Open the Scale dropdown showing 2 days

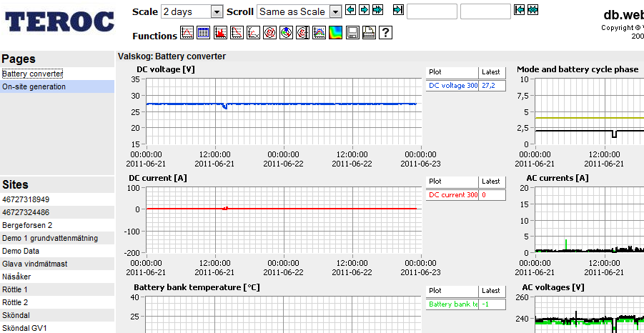pyautogui.click(x=192, y=11)
